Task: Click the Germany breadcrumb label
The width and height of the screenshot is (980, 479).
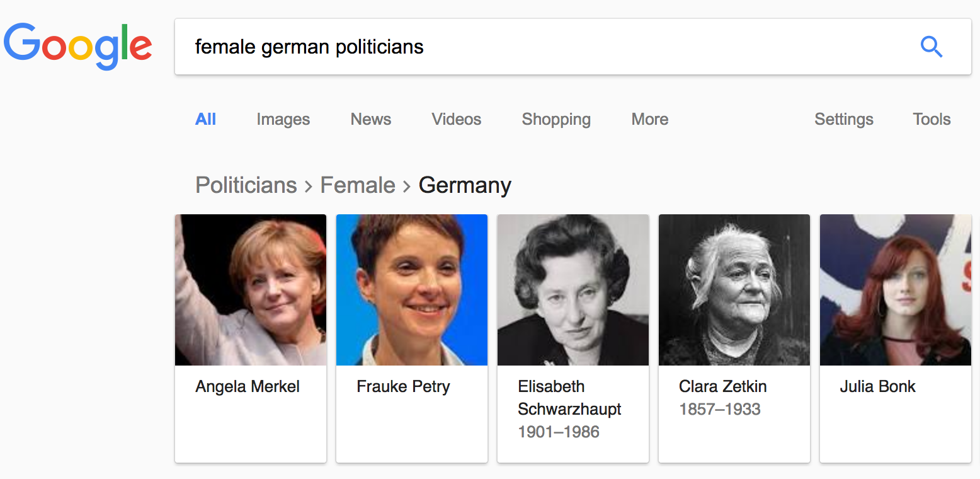Action: (465, 186)
